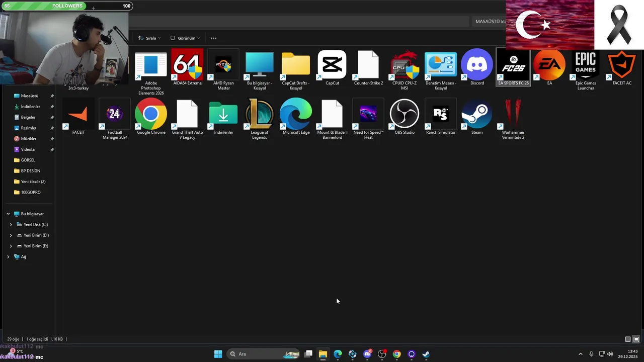Click the taskbar Ara search box
This screenshot has height=362, width=644.
pyautogui.click(x=264, y=354)
